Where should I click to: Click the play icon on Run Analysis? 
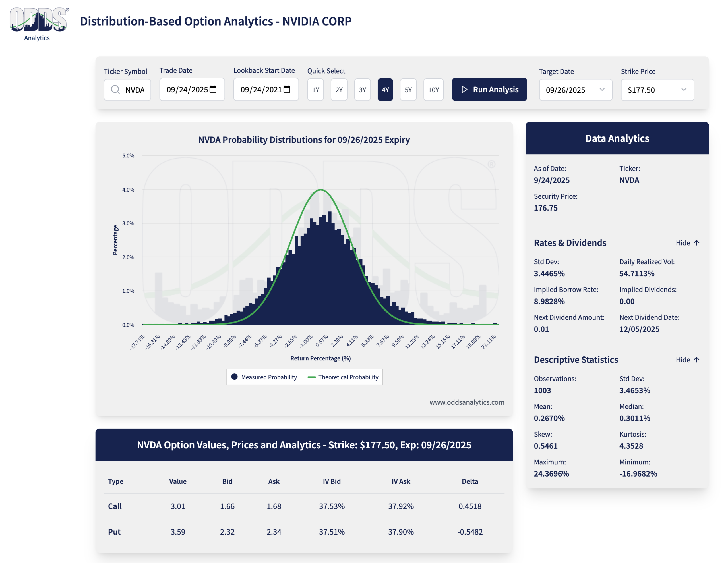(x=464, y=89)
